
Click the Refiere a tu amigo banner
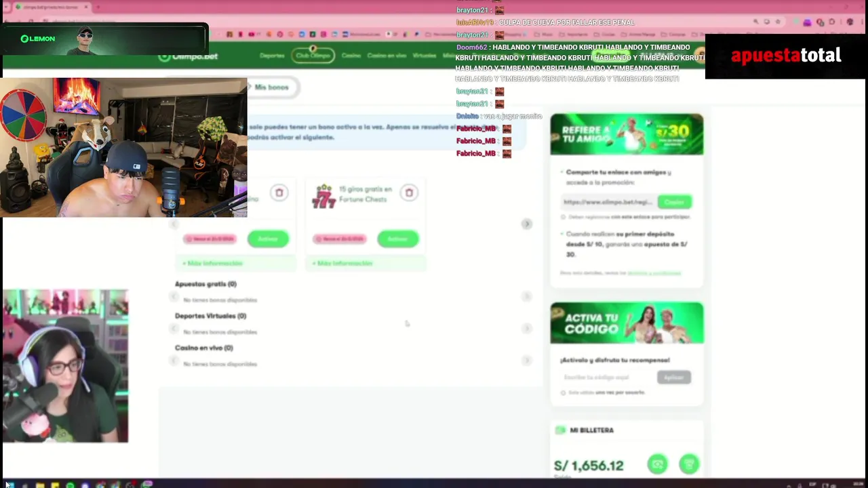point(627,134)
